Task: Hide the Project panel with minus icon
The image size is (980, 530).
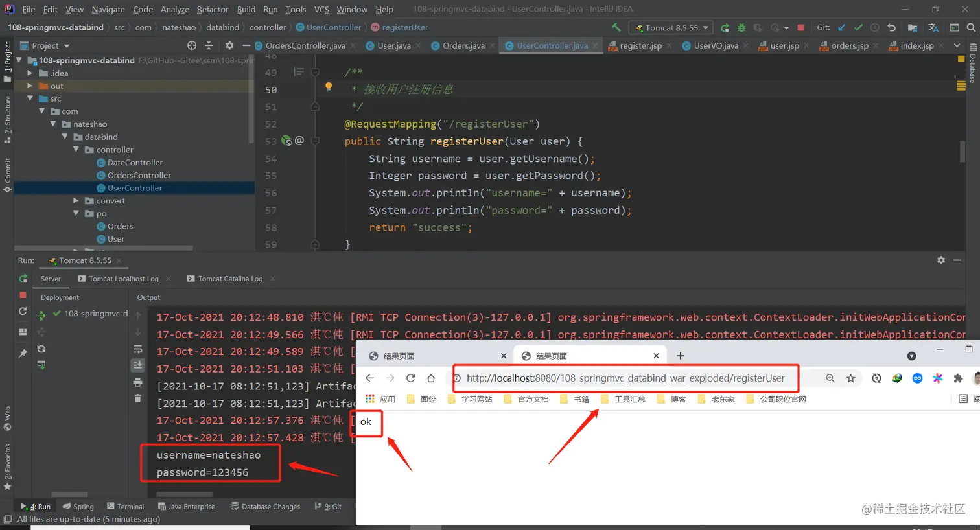Action: pos(246,45)
